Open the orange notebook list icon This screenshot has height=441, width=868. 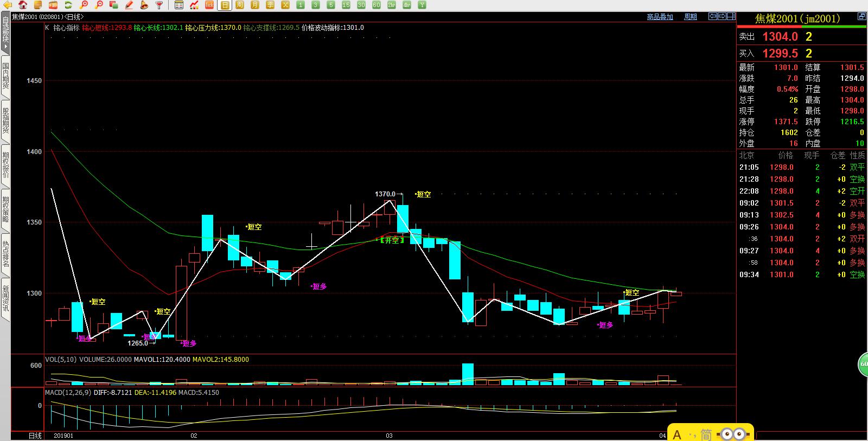pyautogui.click(x=38, y=5)
